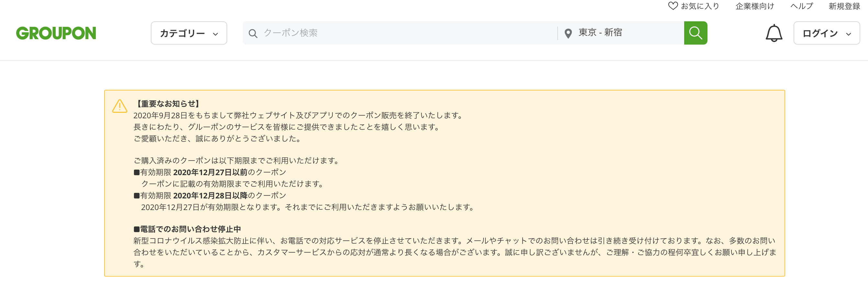
Task: Click the ヘルプ menu item
Action: [801, 5]
